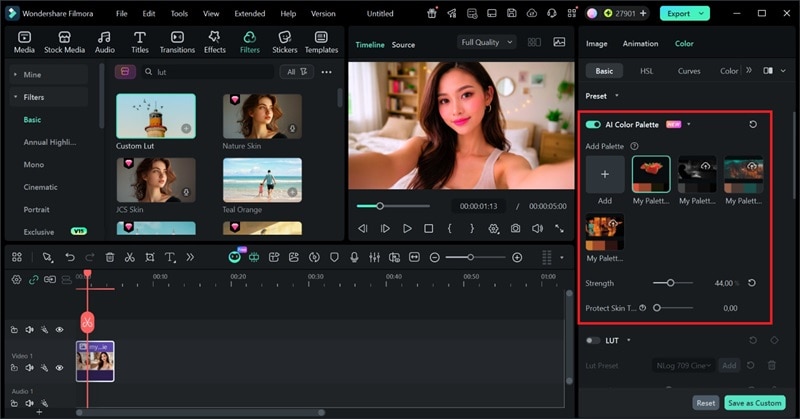Click Save as Custom button
Image resolution: width=800 pixels, height=419 pixels.
pyautogui.click(x=755, y=402)
